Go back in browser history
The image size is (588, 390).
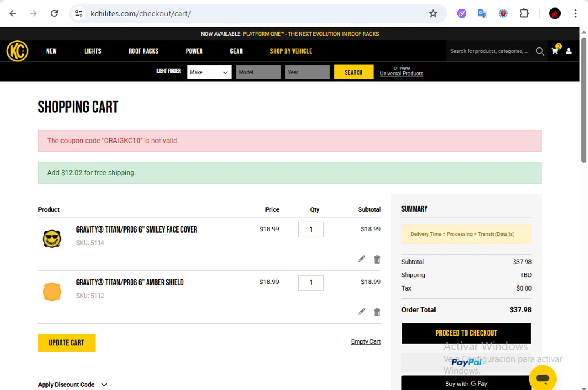pos(13,14)
